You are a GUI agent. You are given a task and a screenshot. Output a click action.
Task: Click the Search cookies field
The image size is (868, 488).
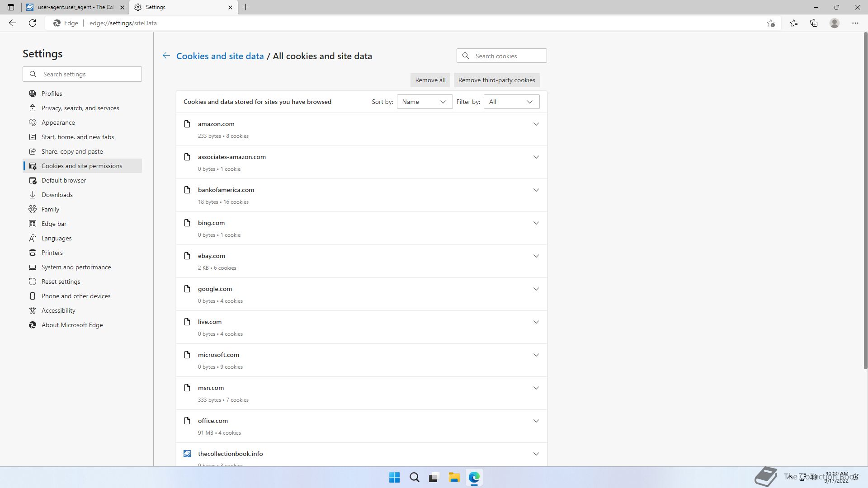click(501, 56)
